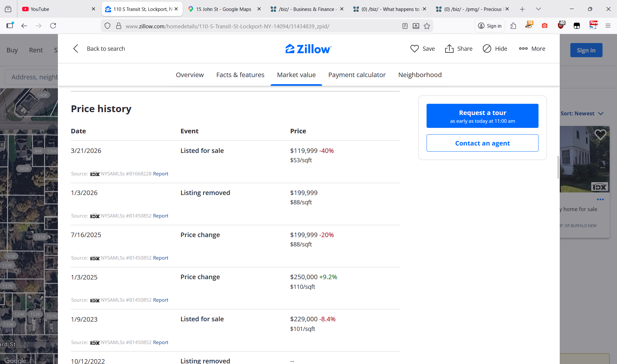Click Request a tour button
This screenshot has height=364, width=617.
(x=482, y=116)
